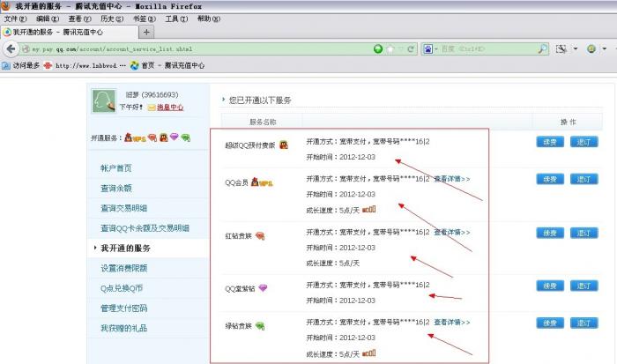Click the browser back arrow button
The height and width of the screenshot is (364, 617).
point(11,48)
